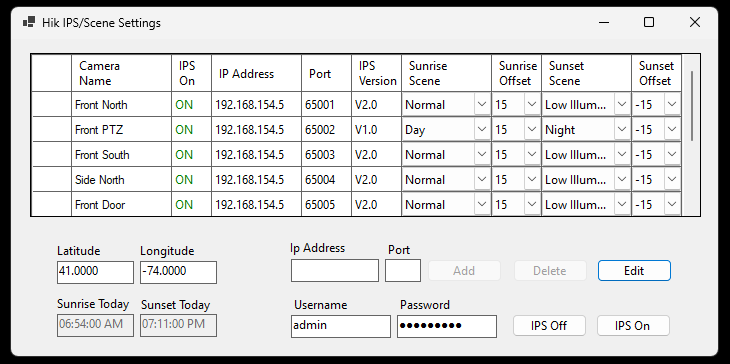Screen dimensions: 730x364
Task: Expand Sunrise Scene dropdown for Front Door
Action: [482, 204]
